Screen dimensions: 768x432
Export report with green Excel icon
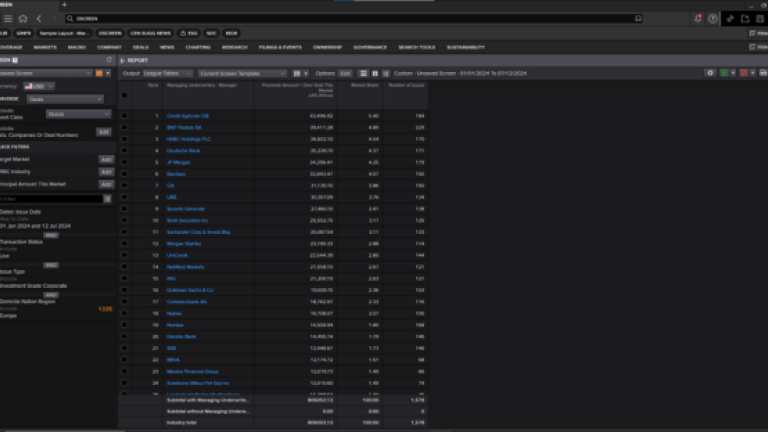[724, 73]
